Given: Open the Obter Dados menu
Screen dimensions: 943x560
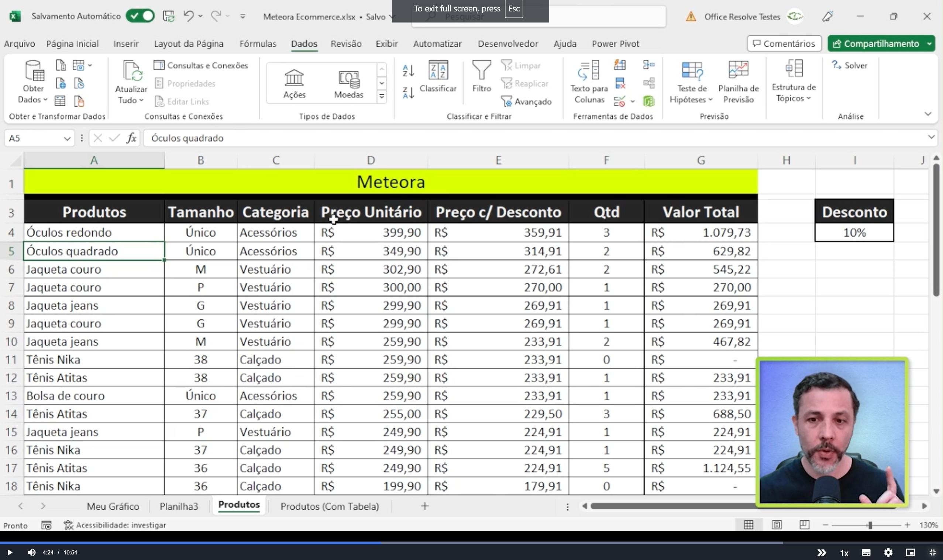Looking at the screenshot, I should tap(33, 82).
